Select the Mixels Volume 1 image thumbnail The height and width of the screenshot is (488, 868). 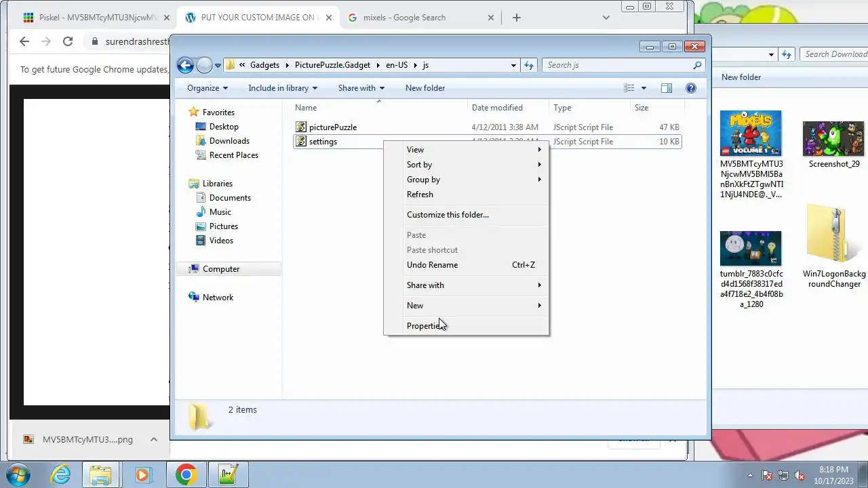[x=751, y=134]
